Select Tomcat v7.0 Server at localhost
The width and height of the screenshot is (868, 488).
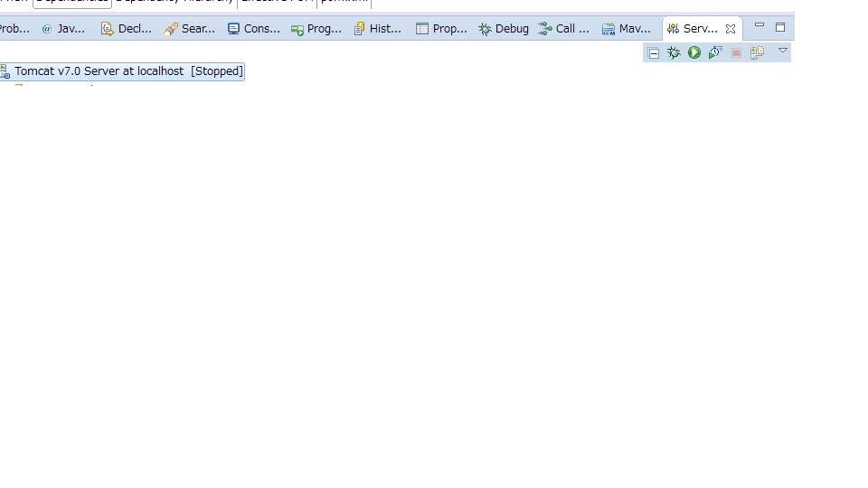click(x=122, y=71)
